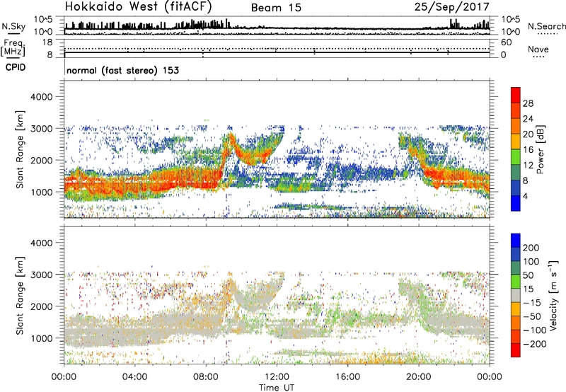The image size is (566, 392).
Task: Click the 'Time UT' axis title
Action: click(277, 388)
